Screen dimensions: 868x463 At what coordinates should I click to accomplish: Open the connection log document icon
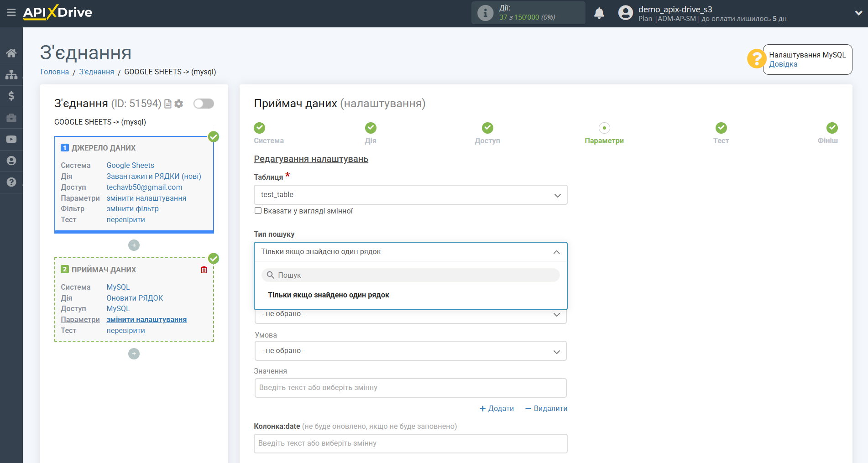(x=168, y=104)
